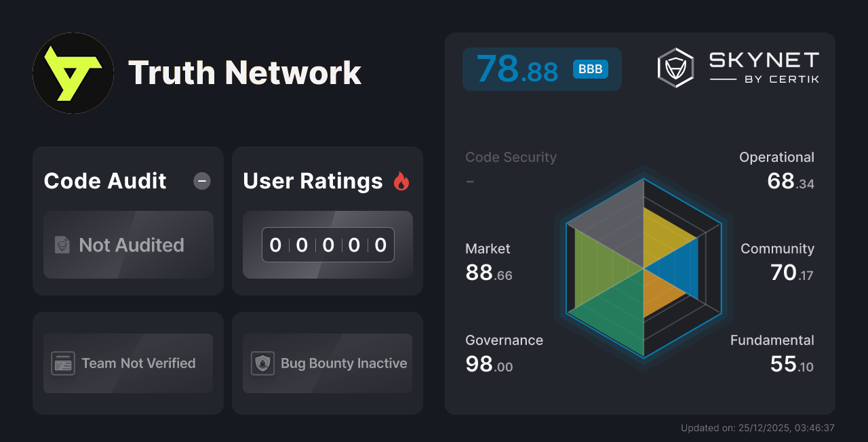Select the Code Audit section header
Viewport: 868px width, 442px height.
pos(104,180)
